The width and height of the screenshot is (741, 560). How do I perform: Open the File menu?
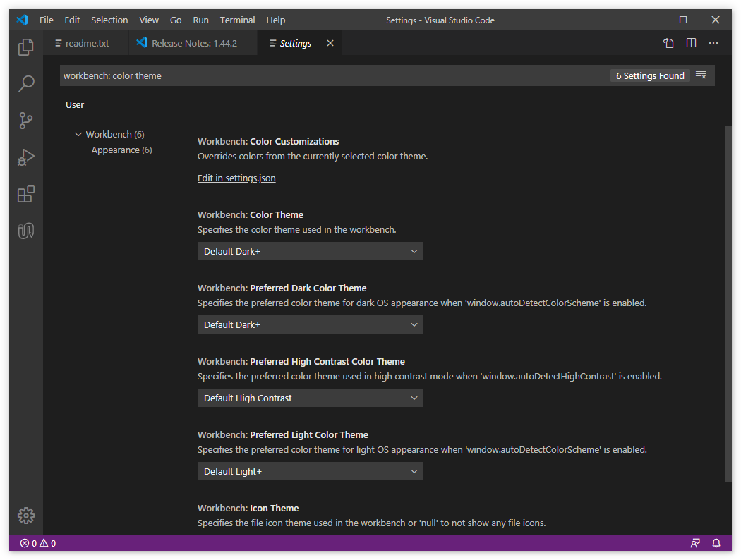[x=47, y=20]
